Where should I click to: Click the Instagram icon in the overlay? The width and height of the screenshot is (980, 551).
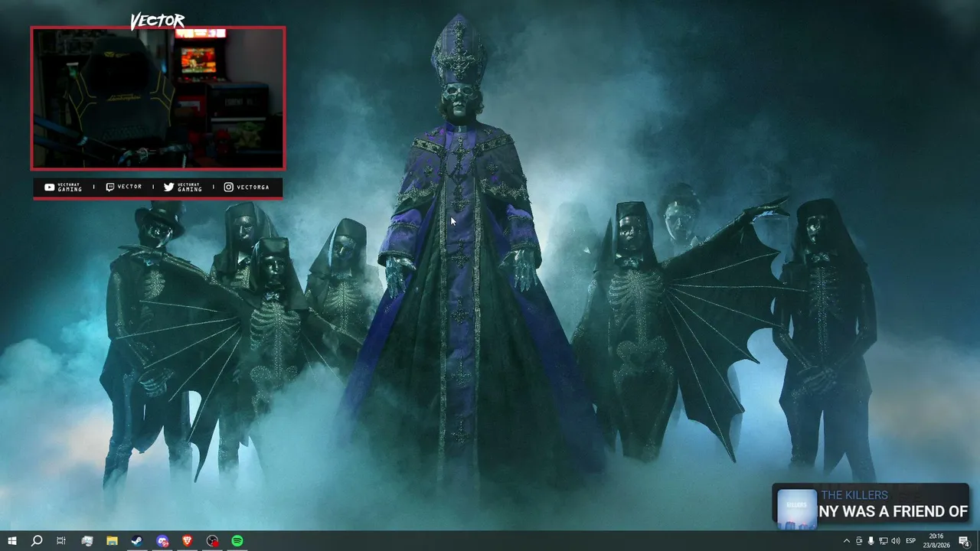[x=228, y=187]
